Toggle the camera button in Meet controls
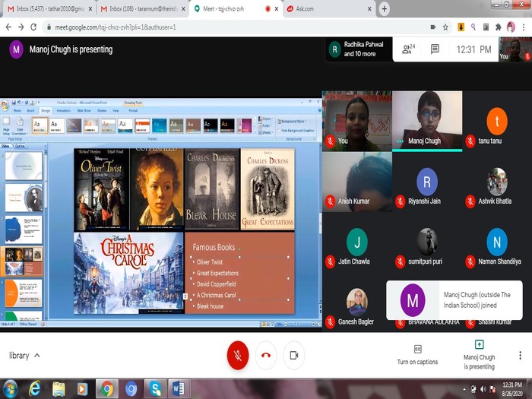The image size is (532, 399). coord(294,355)
